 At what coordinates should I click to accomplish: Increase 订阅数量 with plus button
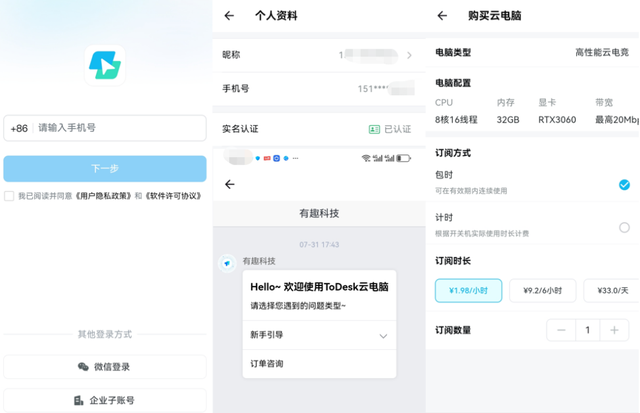[x=614, y=330]
